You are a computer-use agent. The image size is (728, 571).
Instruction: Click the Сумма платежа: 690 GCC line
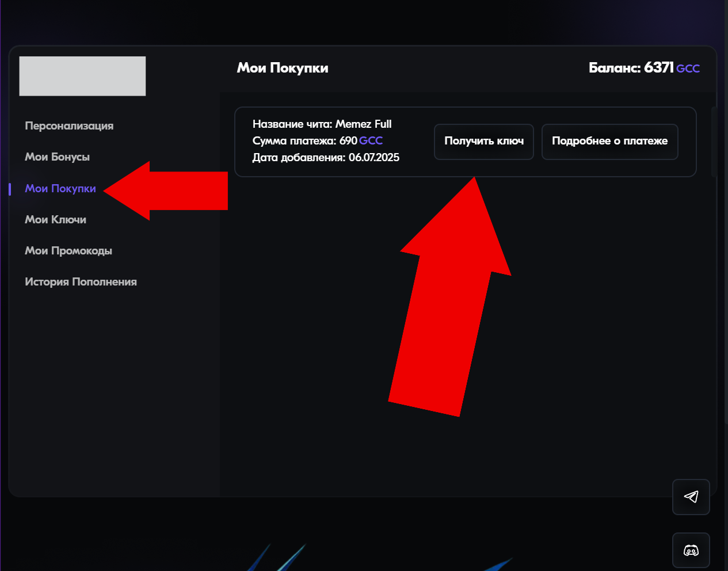point(318,140)
